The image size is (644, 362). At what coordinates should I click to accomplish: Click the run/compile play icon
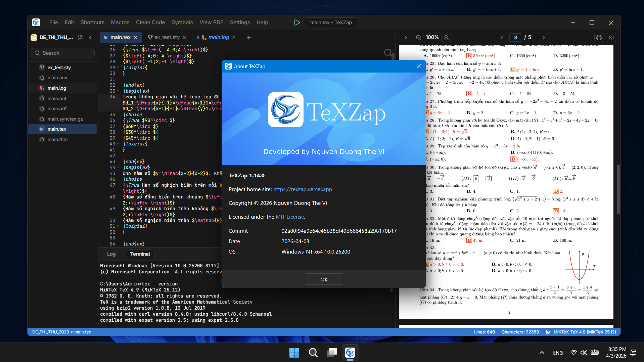[297, 22]
